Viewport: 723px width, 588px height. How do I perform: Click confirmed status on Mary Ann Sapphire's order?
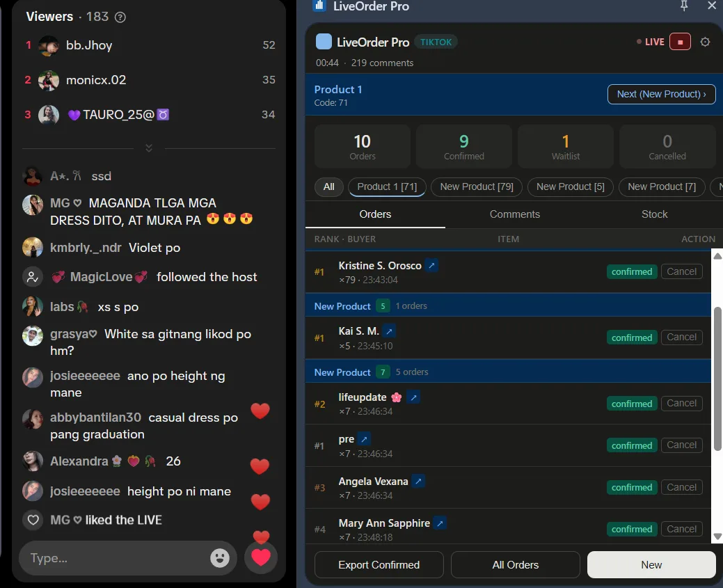click(632, 529)
